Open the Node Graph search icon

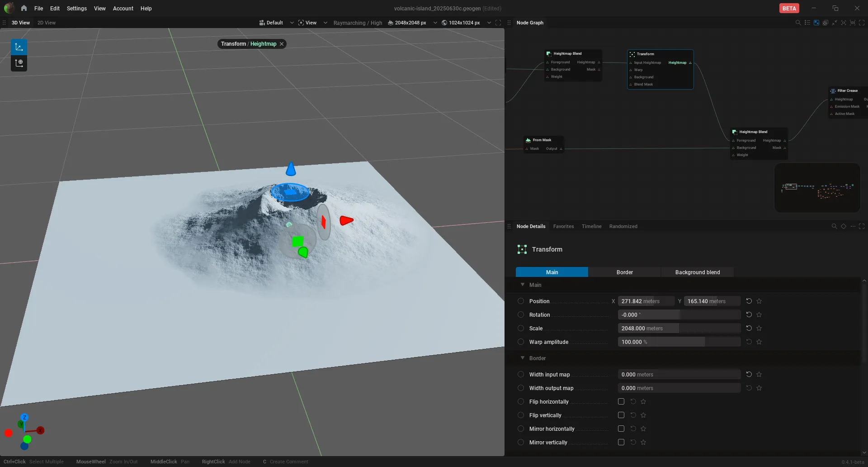(x=798, y=23)
